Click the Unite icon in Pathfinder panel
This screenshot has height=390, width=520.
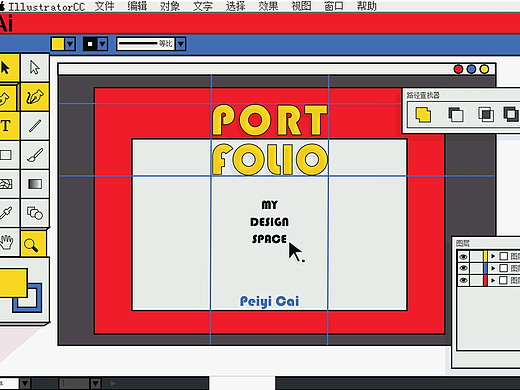(423, 115)
